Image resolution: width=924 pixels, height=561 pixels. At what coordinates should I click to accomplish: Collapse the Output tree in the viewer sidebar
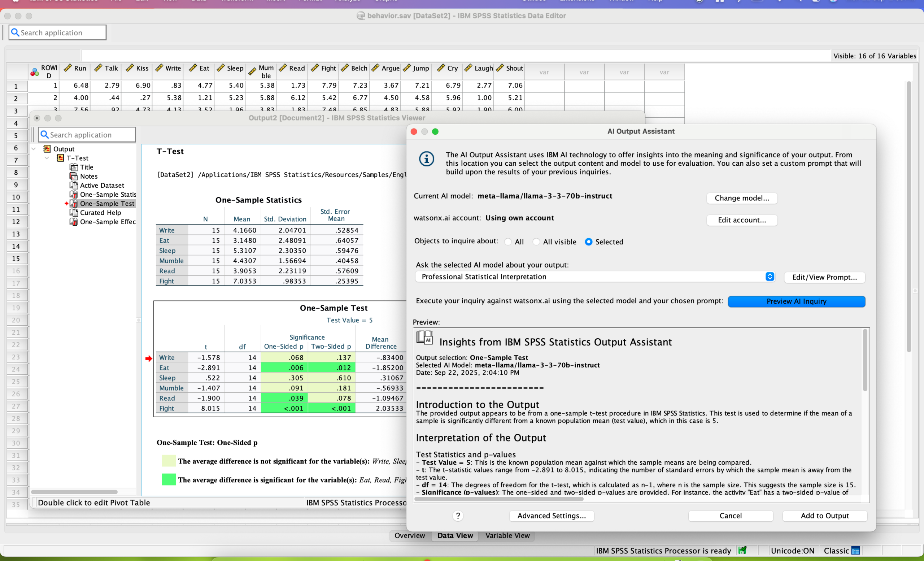33,148
